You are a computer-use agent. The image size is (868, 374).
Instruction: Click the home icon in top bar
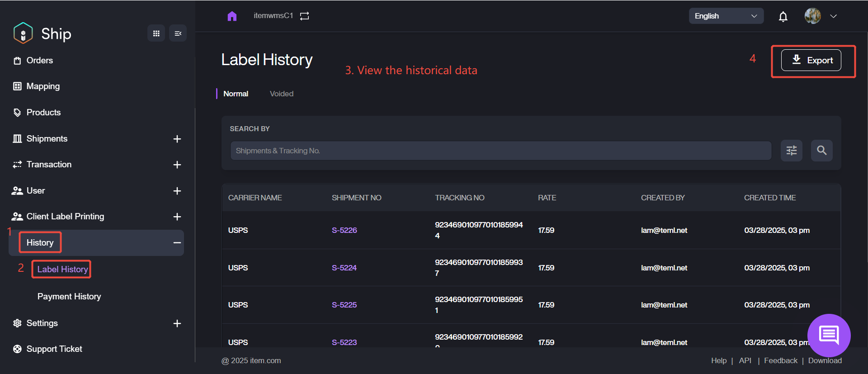click(x=232, y=16)
